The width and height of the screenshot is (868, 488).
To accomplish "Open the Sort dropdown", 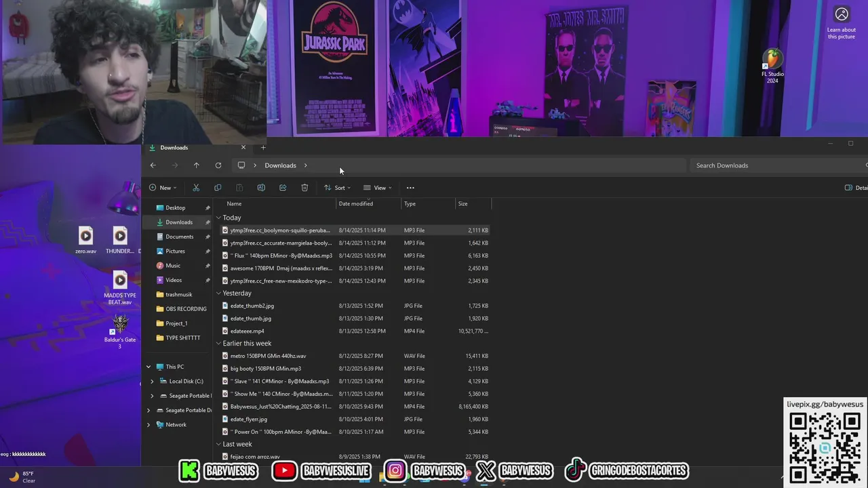I will 337,188.
